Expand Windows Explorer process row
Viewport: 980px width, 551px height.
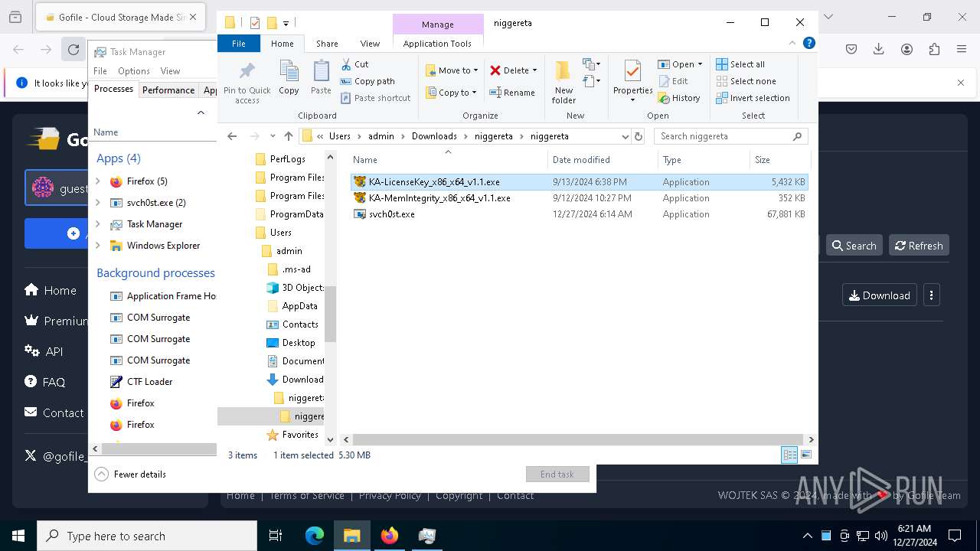[97, 246]
